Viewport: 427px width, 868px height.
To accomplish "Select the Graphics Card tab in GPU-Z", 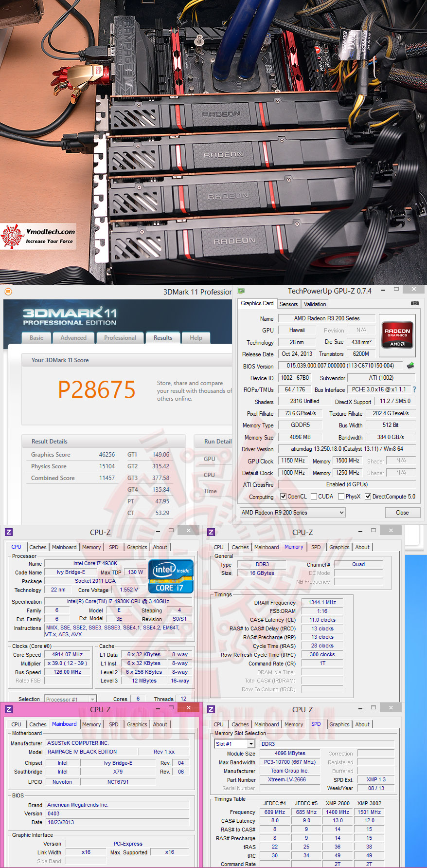I will click(257, 303).
